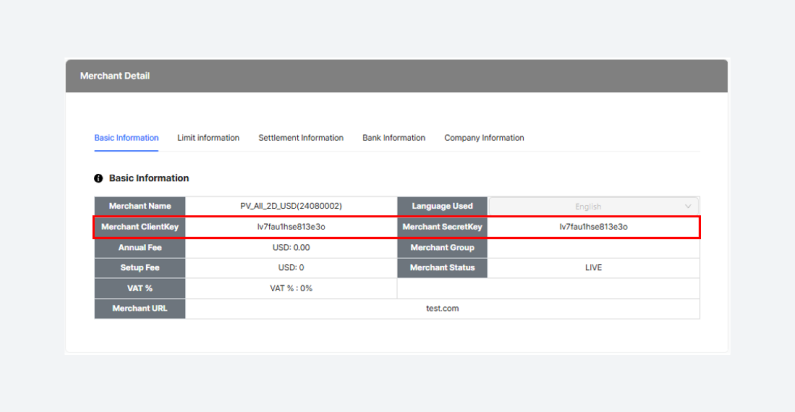Click the Merchant ClientKey label cell
Screen dimensions: 795x412
(140, 227)
